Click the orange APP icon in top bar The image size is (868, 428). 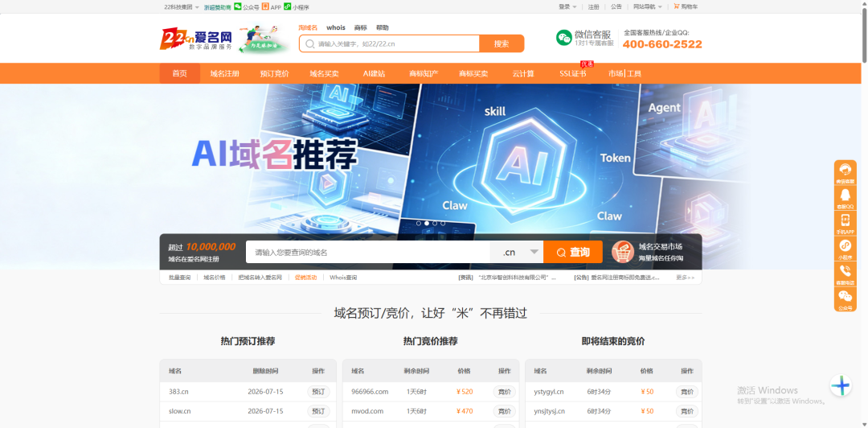click(x=265, y=6)
